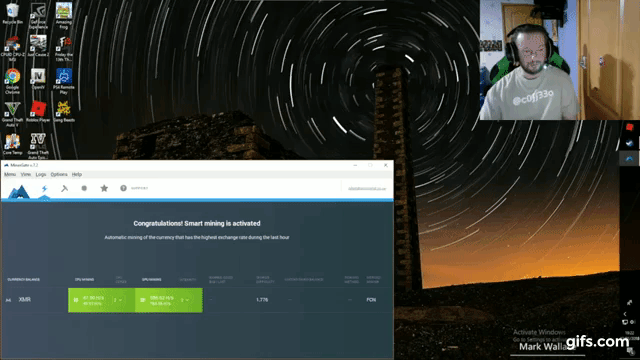Click the MinerGate mountain logo
Image resolution: width=640 pixels, height=360 pixels.
19,191
